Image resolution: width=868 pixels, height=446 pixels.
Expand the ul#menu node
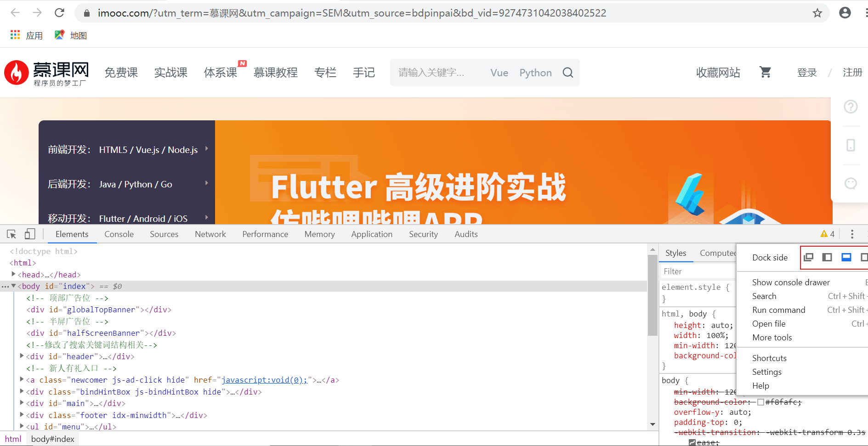point(22,426)
